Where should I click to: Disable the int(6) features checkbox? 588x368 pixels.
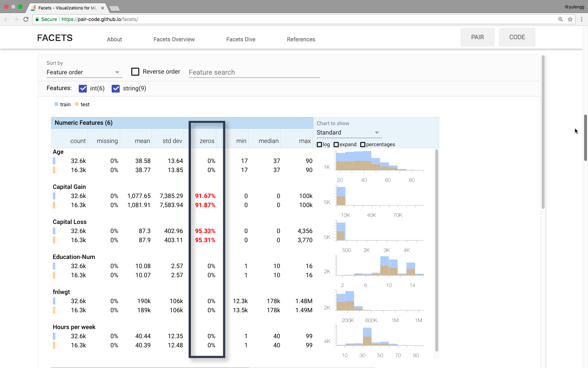coord(83,88)
